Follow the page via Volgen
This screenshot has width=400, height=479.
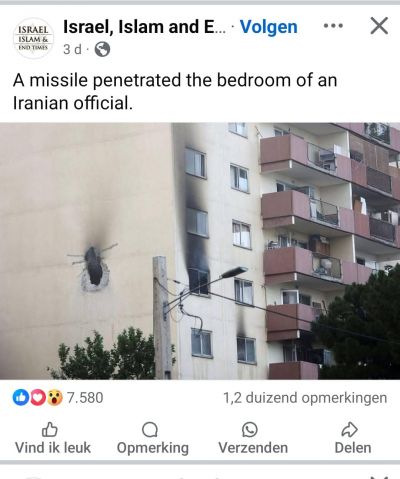(x=269, y=27)
